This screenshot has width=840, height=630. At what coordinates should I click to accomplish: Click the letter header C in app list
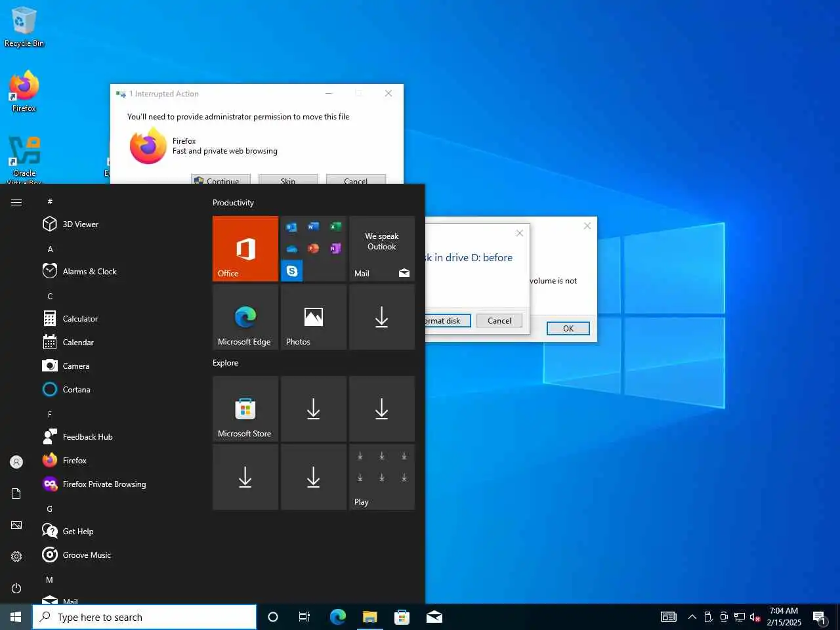click(x=50, y=297)
